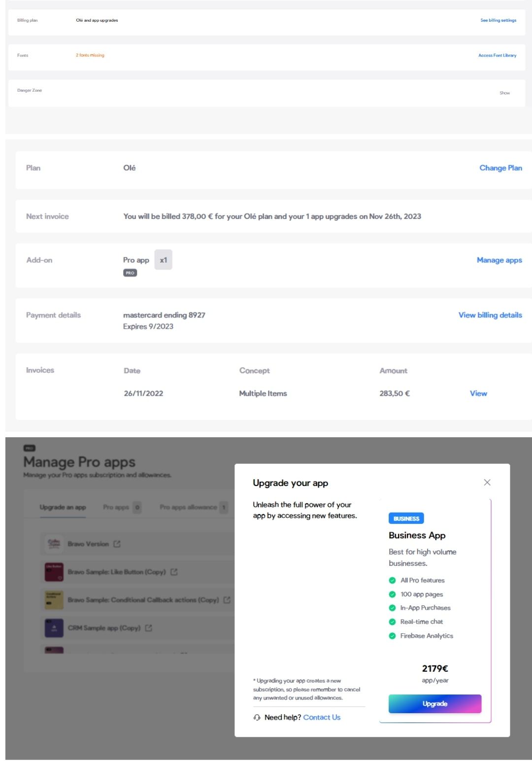Click the Upgrade button for Business App
The image size is (532, 762).
click(x=435, y=704)
